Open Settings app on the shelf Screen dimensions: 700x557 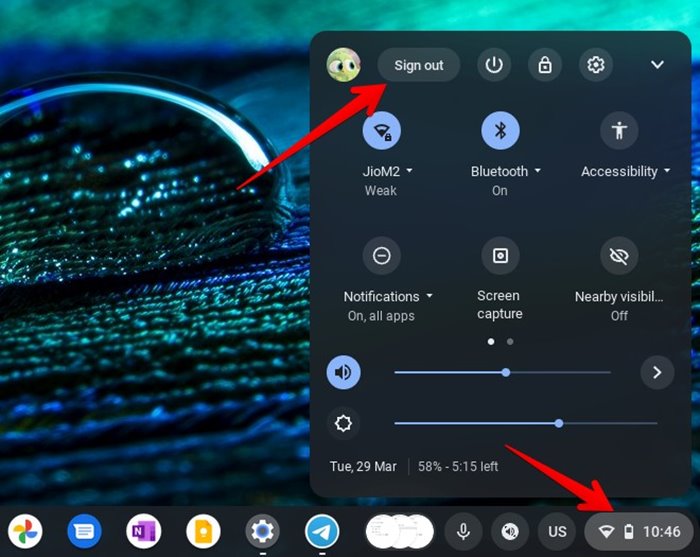pyautogui.click(x=262, y=531)
